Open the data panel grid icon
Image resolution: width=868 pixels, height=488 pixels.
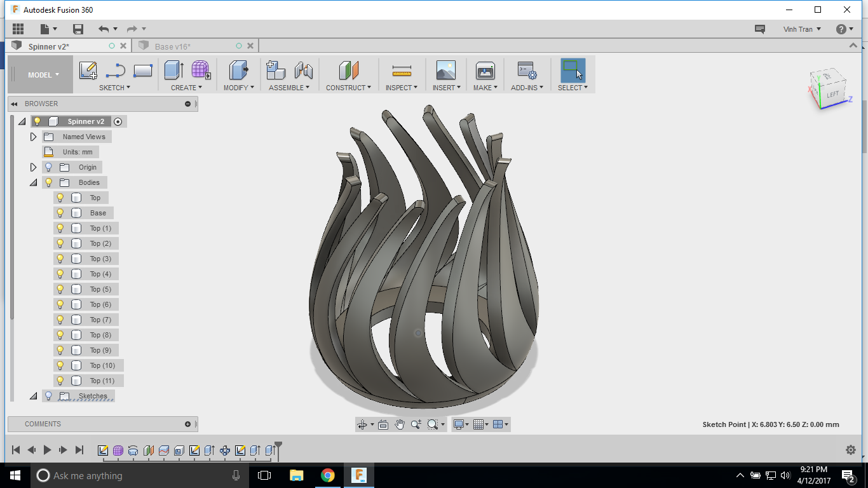[18, 29]
